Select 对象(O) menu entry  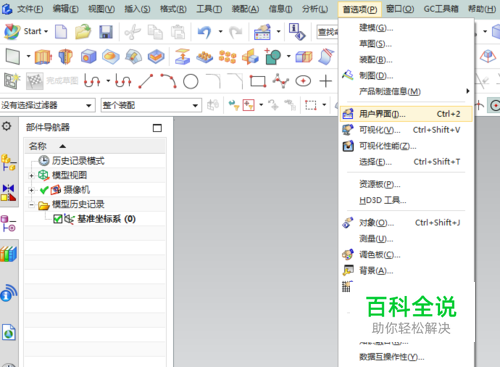click(x=406, y=223)
